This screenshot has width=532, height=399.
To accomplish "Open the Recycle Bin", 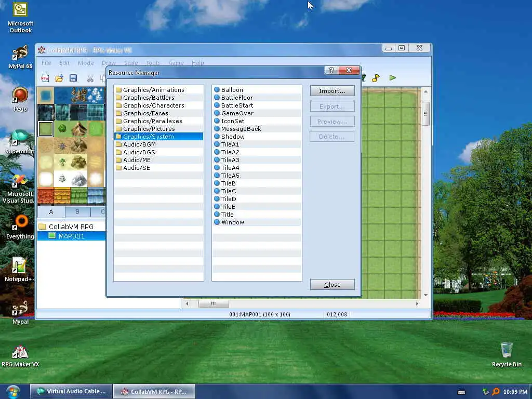I will coord(507,354).
